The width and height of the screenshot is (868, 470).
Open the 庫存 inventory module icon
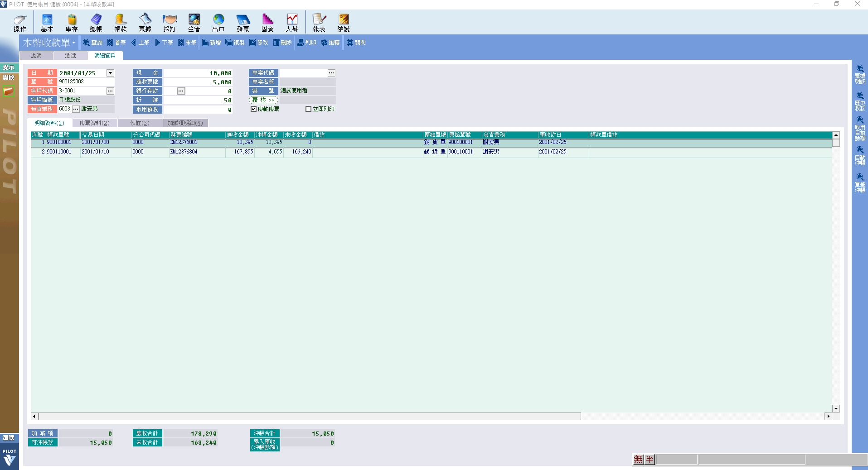(x=72, y=22)
